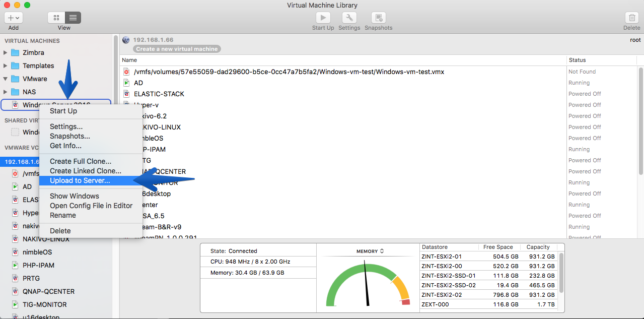Click the ELASTIC-STACK powered-off VM icon
644x319 pixels.
tap(126, 94)
